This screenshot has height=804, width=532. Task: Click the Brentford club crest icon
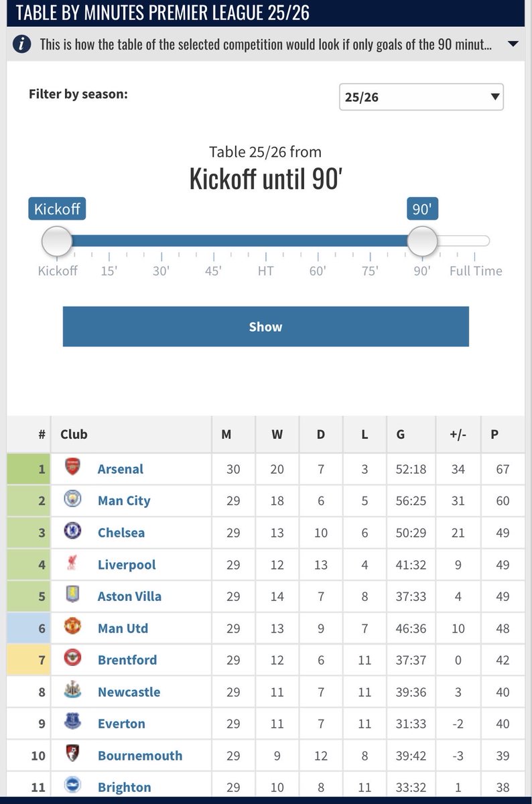pos(72,659)
